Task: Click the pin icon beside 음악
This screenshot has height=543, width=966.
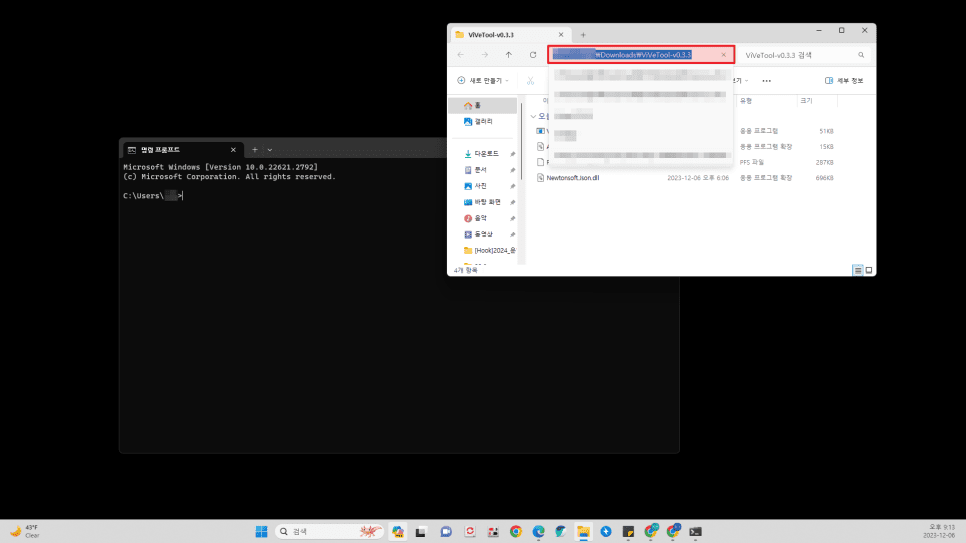Action: coord(512,218)
